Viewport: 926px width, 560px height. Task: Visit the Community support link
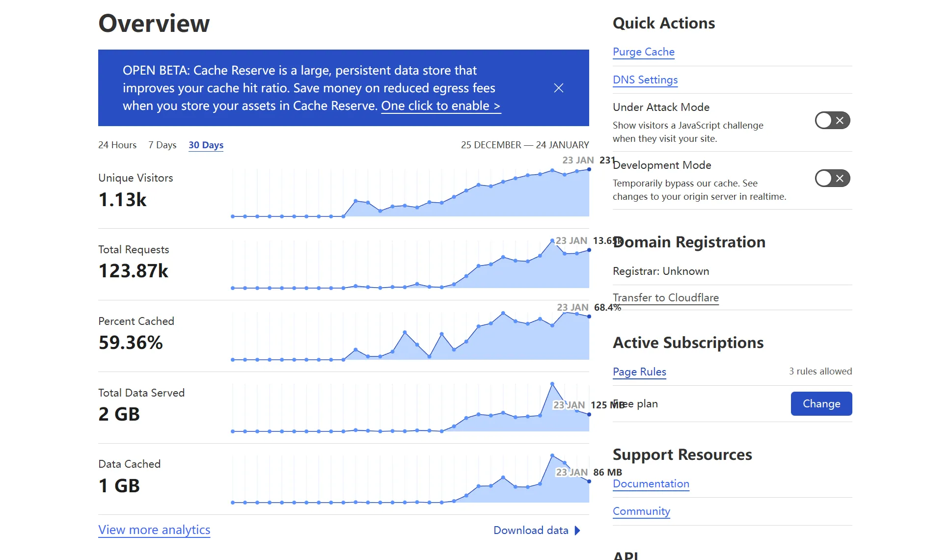tap(641, 511)
